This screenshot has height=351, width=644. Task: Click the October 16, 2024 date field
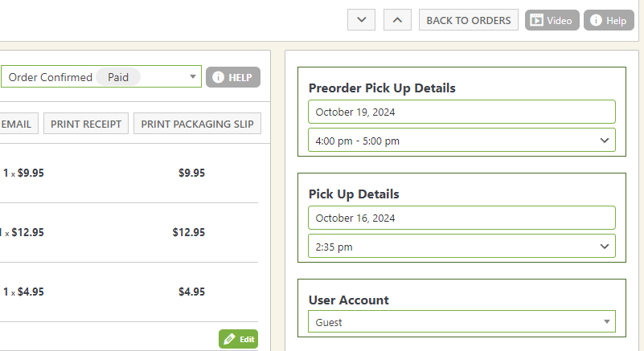tap(461, 218)
